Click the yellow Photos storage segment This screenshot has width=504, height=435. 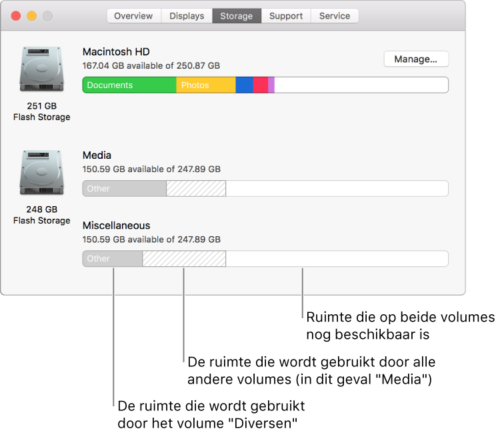[x=206, y=85]
